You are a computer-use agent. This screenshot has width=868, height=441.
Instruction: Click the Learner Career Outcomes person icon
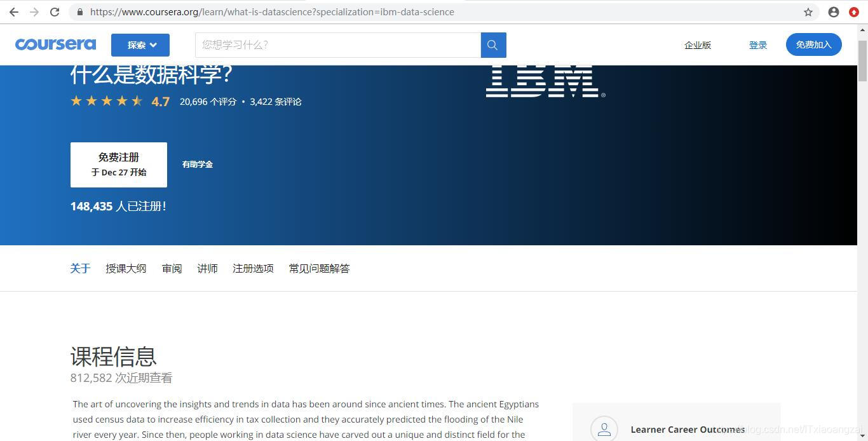tap(604, 429)
